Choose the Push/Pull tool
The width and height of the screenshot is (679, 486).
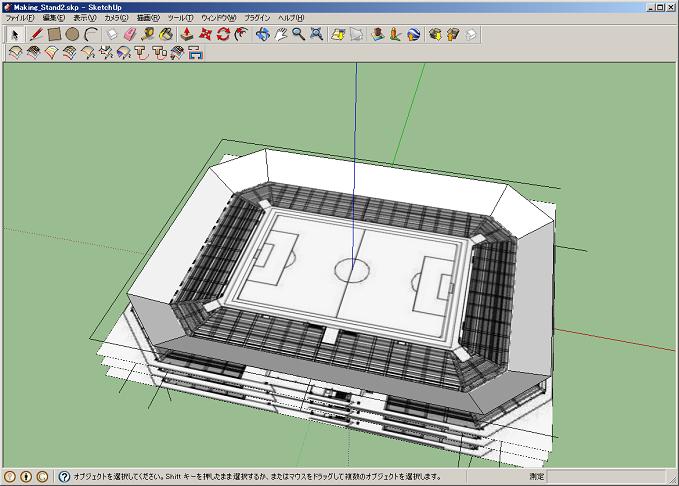coord(186,34)
